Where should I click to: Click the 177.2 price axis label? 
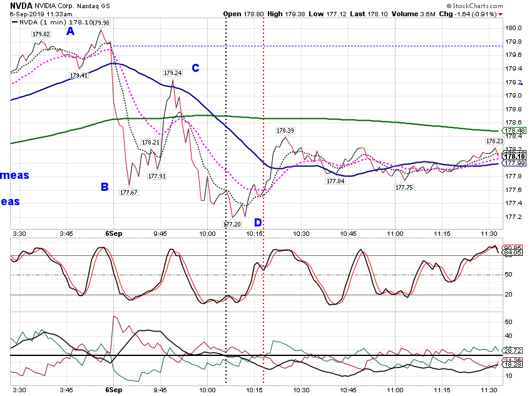513,217
